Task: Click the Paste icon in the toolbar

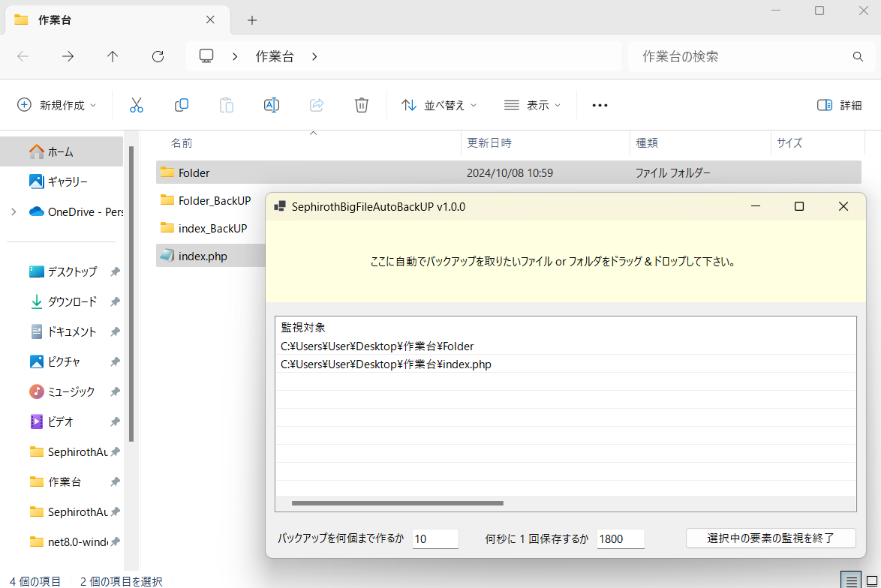Action: [x=227, y=105]
